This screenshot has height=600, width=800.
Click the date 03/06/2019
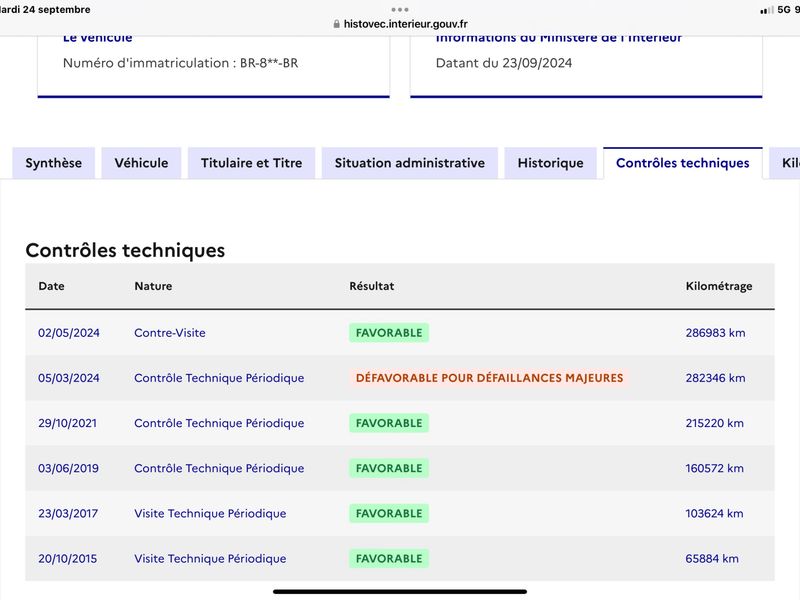(68, 468)
